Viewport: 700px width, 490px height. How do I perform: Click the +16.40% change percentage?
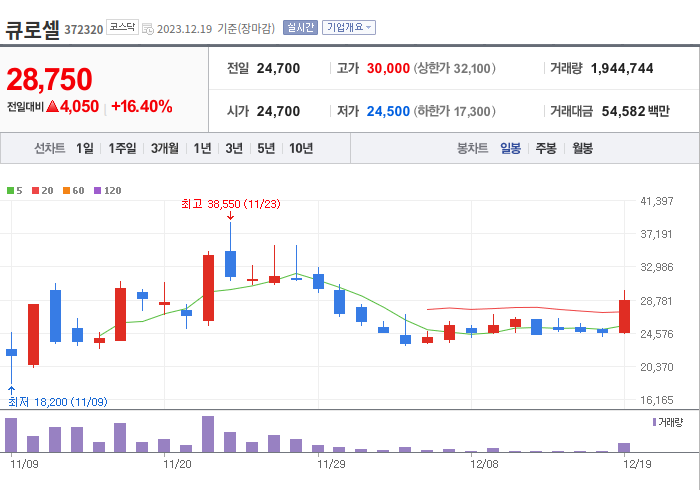click(142, 107)
